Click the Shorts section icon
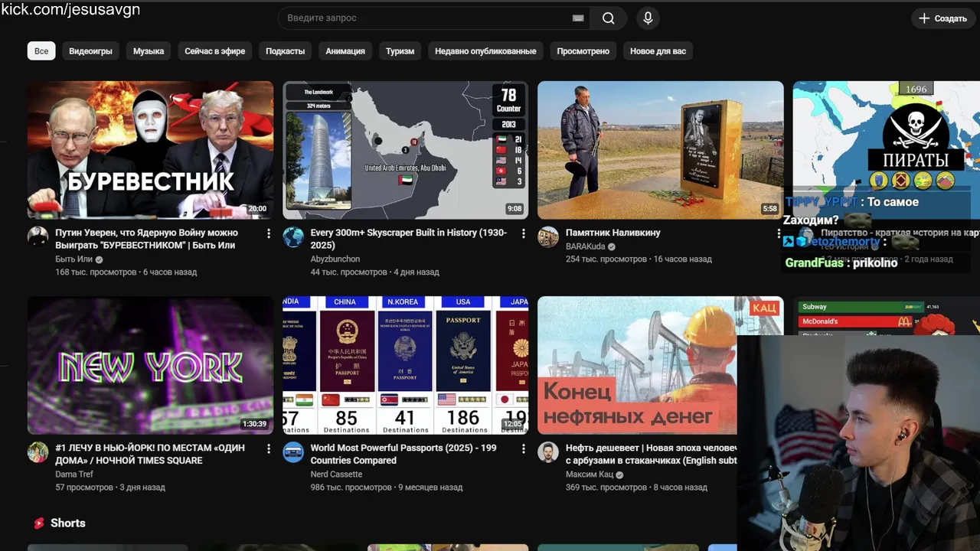Image resolution: width=980 pixels, height=551 pixels. pos(38,523)
